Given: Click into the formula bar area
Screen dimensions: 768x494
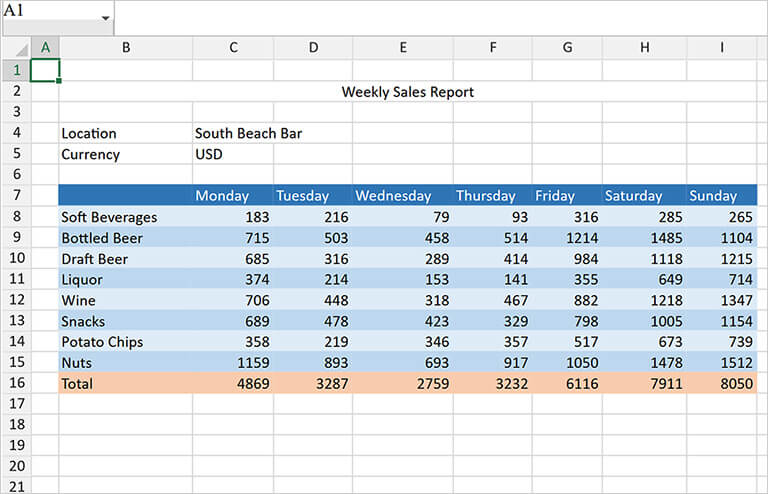Looking at the screenshot, I should coord(440,18).
